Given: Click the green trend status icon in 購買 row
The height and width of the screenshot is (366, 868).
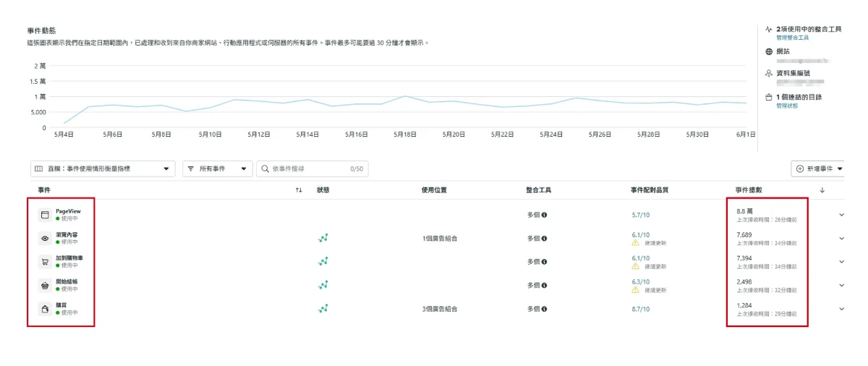Looking at the screenshot, I should tap(323, 309).
